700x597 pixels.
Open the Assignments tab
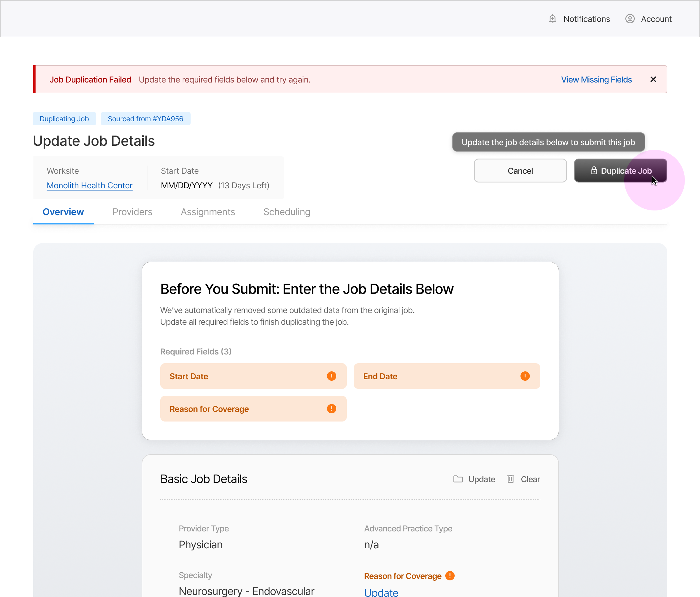pos(208,212)
